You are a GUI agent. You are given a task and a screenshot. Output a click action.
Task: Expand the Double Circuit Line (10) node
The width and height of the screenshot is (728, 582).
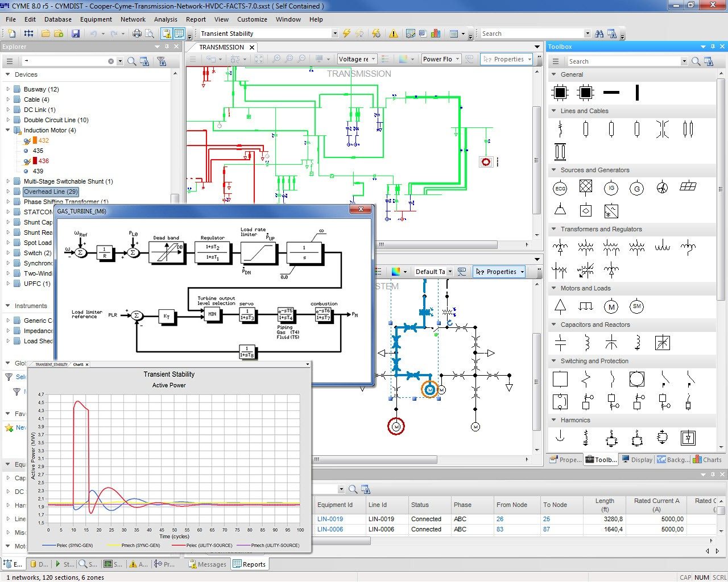point(8,120)
